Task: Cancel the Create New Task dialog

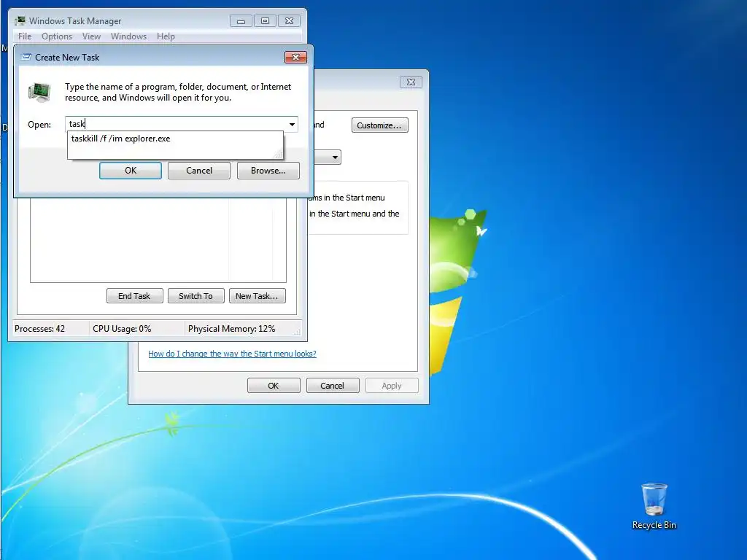Action: [x=199, y=171]
